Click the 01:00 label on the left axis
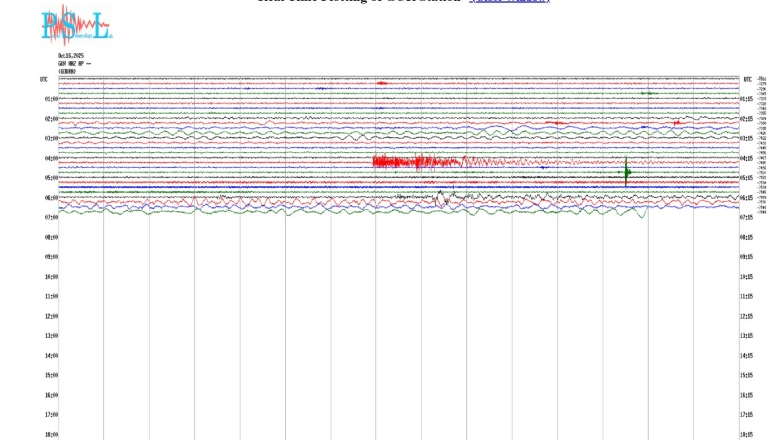This screenshot has width=782, height=440. (50, 99)
